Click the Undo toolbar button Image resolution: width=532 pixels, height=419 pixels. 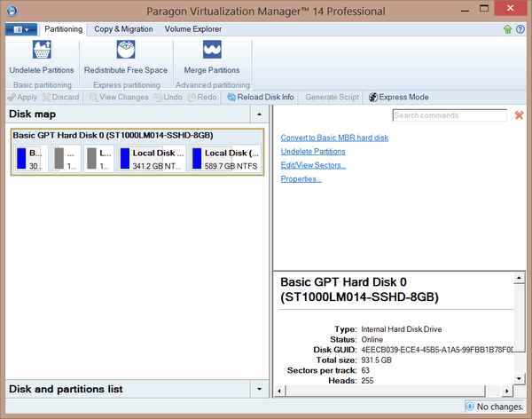click(x=168, y=97)
